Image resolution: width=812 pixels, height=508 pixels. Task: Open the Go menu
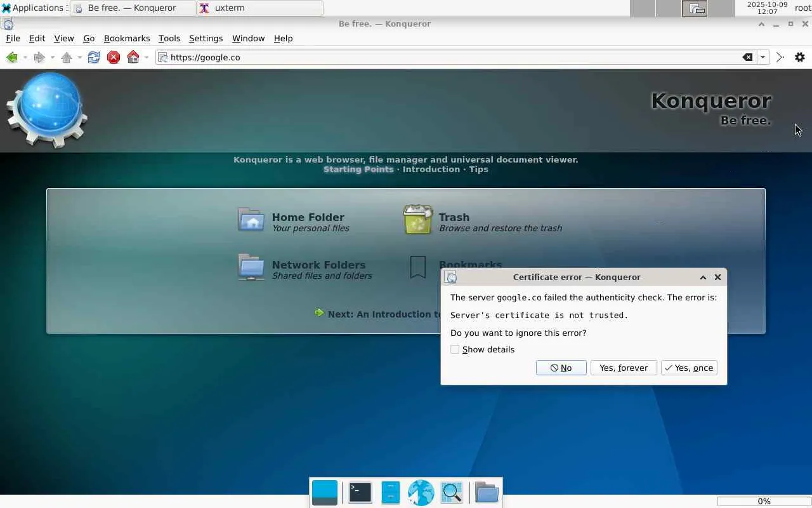89,38
